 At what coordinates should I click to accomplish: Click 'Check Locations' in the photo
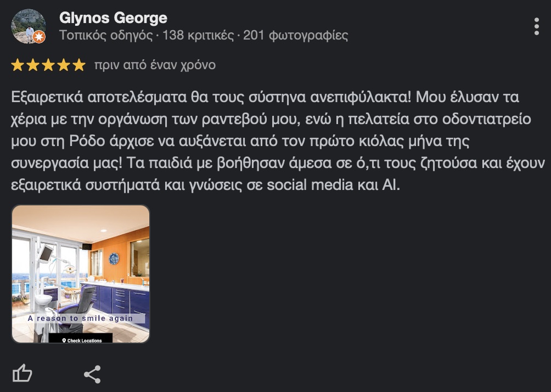click(x=82, y=340)
